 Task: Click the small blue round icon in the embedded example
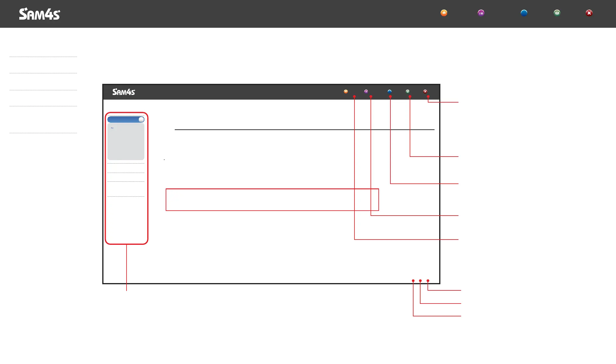coord(390,91)
